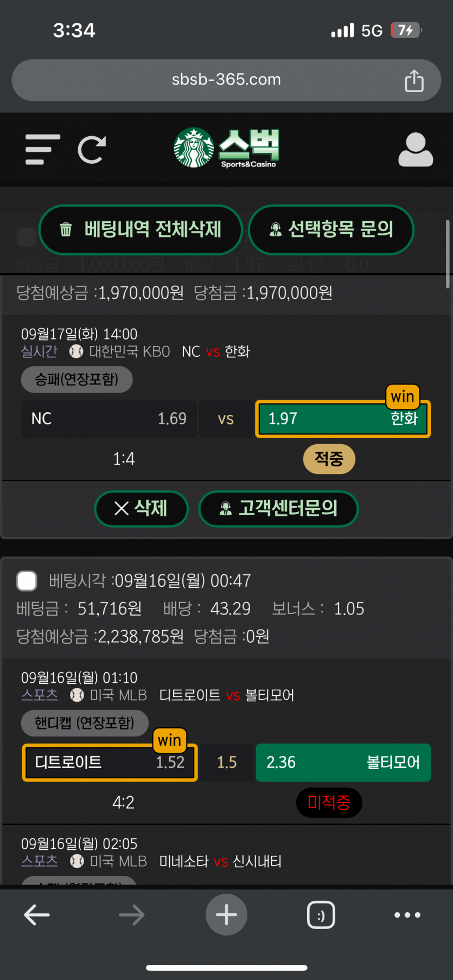Tap the page refresh arrow icon
The image size is (453, 980).
coord(92,150)
